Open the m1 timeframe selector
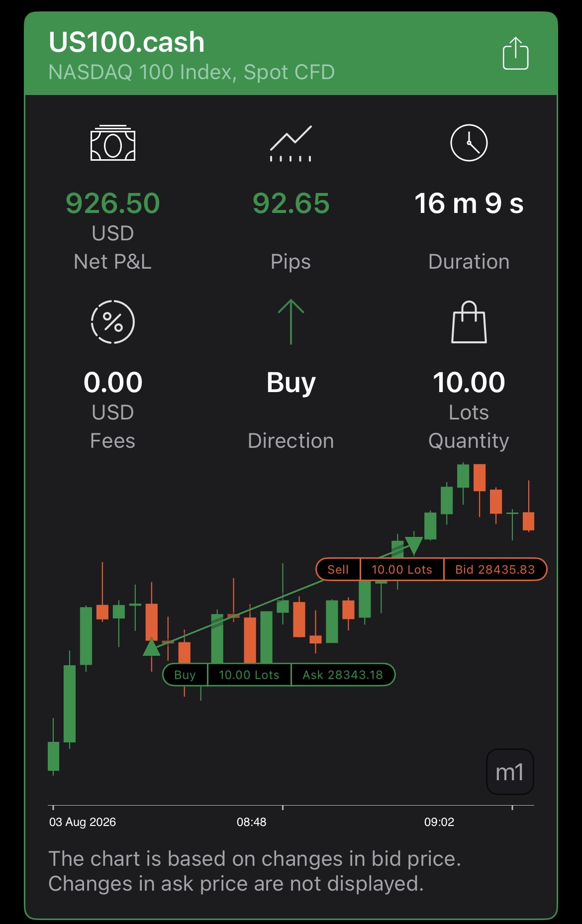 510,772
